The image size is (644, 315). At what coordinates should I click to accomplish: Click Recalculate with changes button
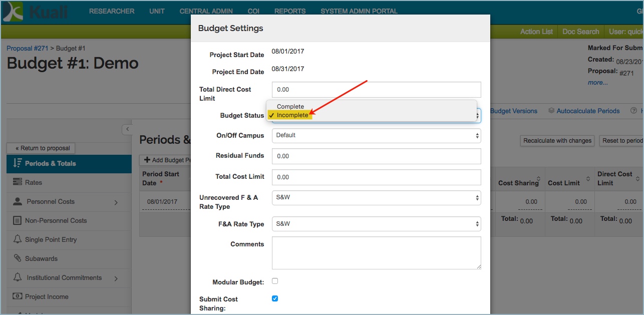pyautogui.click(x=557, y=141)
